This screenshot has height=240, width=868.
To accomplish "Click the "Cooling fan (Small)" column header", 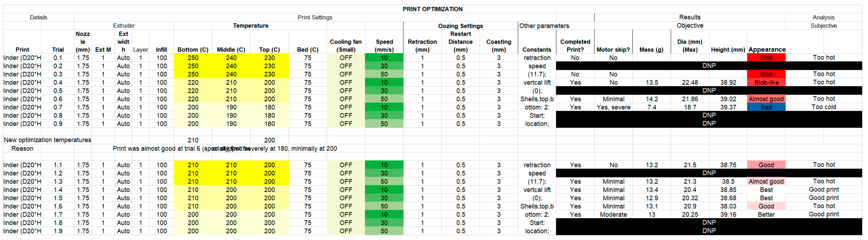I will click(345, 45).
